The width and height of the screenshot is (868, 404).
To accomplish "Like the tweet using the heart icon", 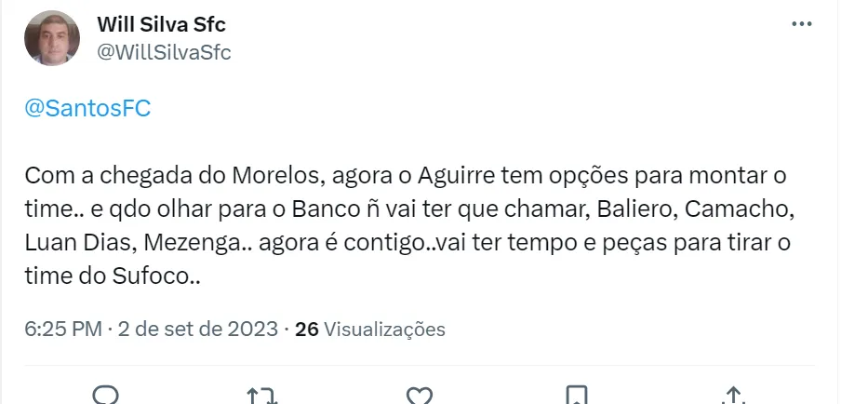I will (421, 396).
